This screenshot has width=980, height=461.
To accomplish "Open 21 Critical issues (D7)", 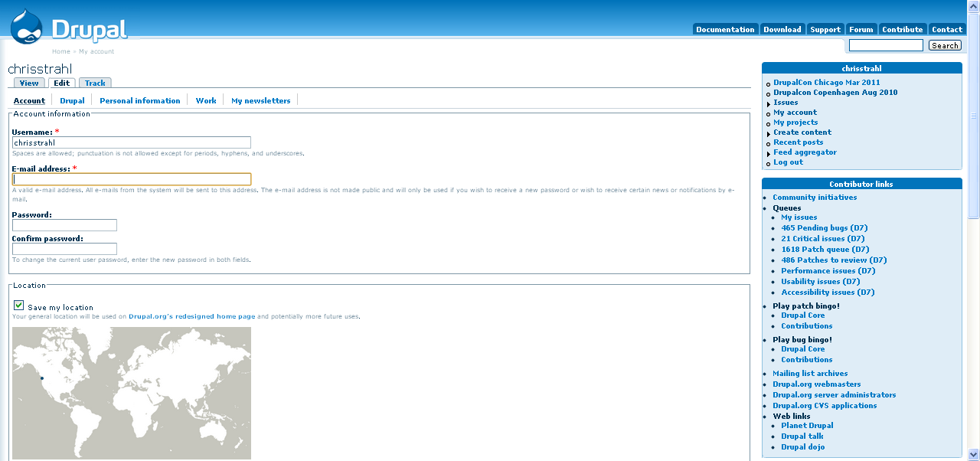I will pos(823,239).
